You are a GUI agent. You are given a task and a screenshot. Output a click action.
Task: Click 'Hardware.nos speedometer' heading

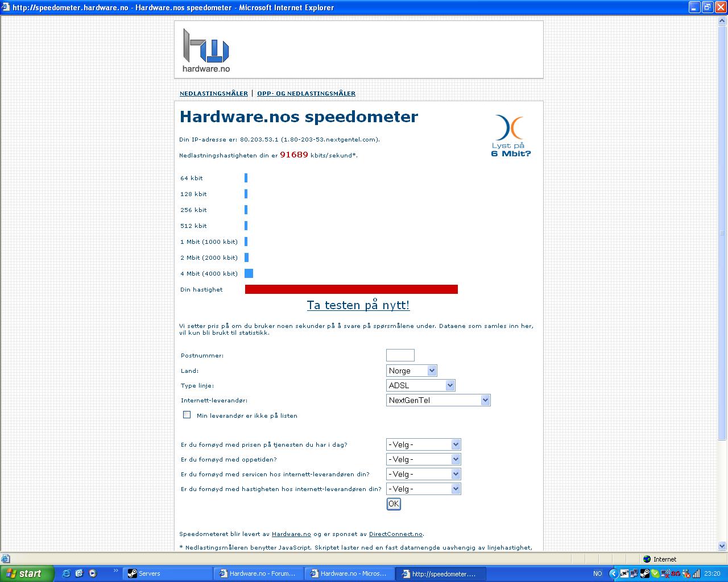click(299, 117)
